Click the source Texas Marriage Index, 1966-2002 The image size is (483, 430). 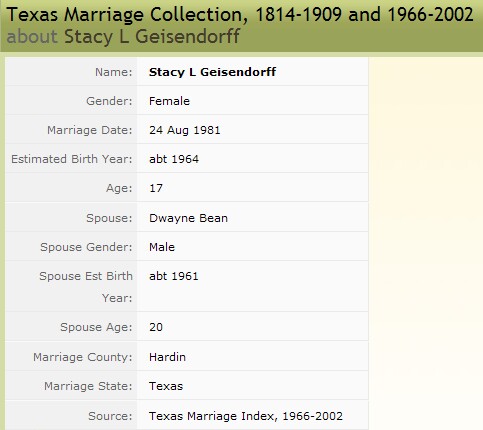click(x=246, y=416)
